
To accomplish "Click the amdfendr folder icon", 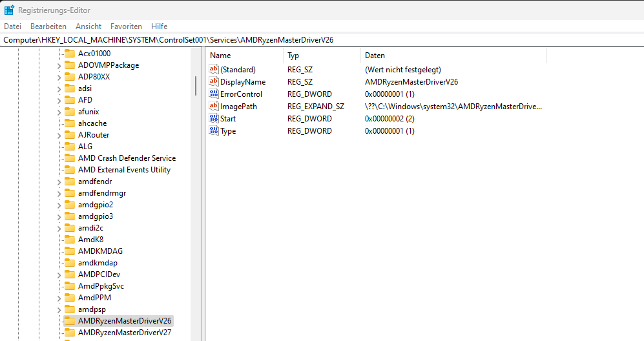I will click(x=70, y=181).
